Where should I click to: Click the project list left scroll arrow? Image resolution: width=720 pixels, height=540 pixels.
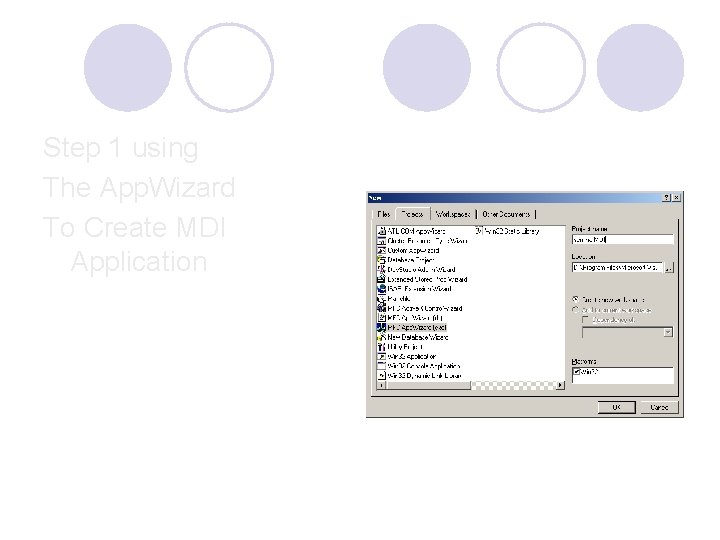pyautogui.click(x=381, y=386)
